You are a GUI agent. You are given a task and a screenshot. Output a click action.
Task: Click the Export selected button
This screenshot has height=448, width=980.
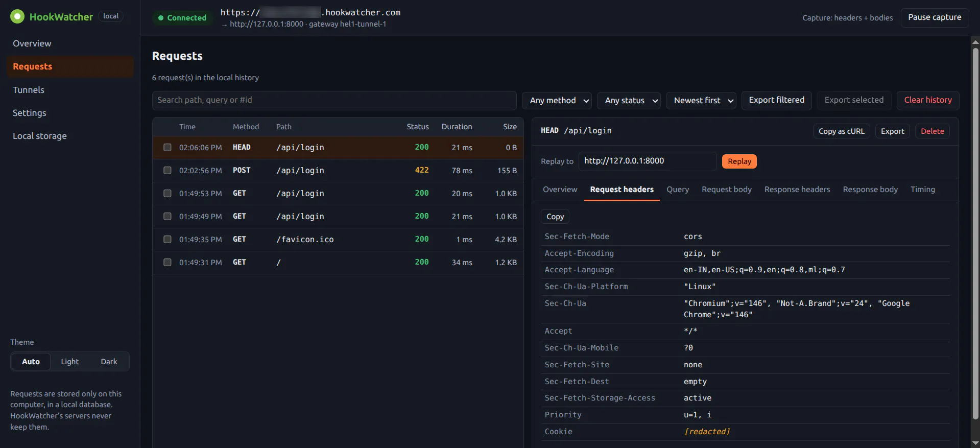pyautogui.click(x=854, y=100)
